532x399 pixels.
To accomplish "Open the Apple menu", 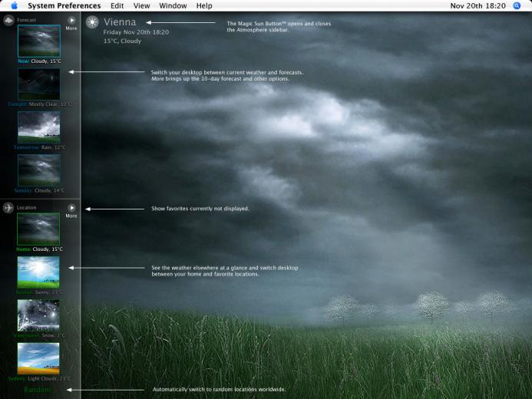I will pos(14,5).
